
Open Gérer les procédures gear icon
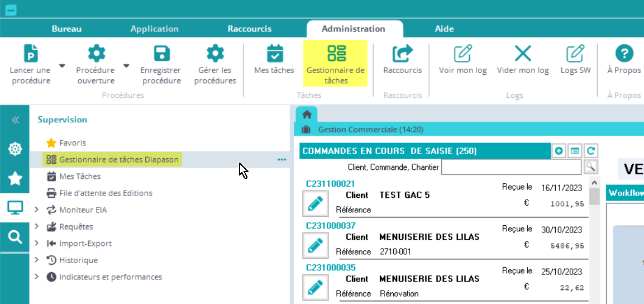[x=215, y=54]
